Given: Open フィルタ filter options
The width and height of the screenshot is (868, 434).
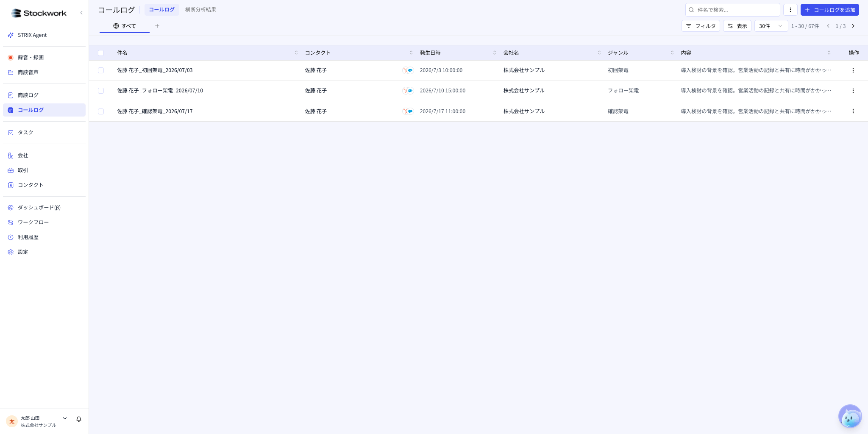Looking at the screenshot, I should click(701, 26).
